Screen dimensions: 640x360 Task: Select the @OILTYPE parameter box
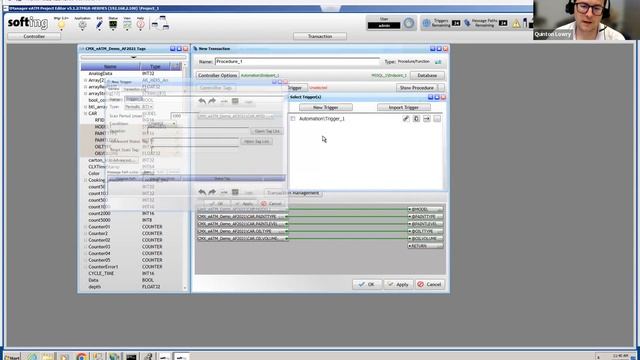pos(425,231)
